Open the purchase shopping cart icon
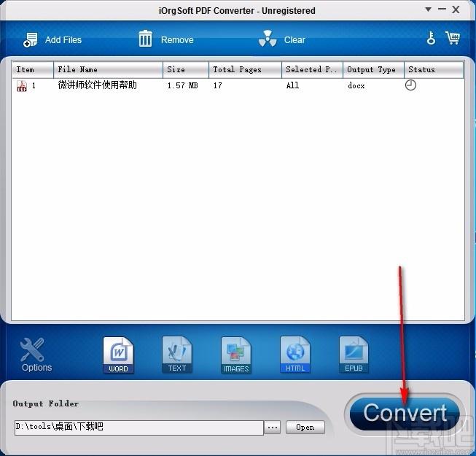This screenshot has width=476, height=456. (453, 38)
